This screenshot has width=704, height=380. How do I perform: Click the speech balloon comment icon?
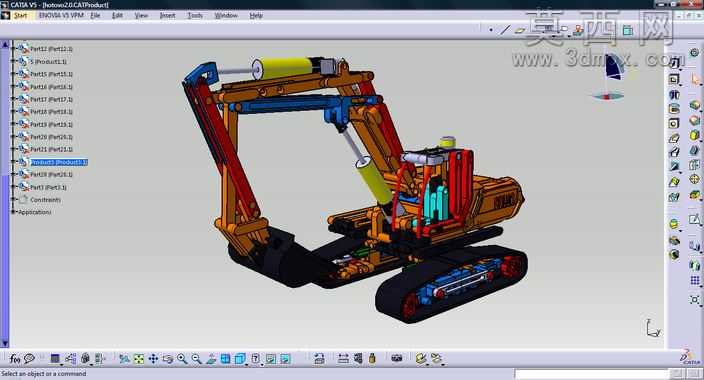[29, 358]
